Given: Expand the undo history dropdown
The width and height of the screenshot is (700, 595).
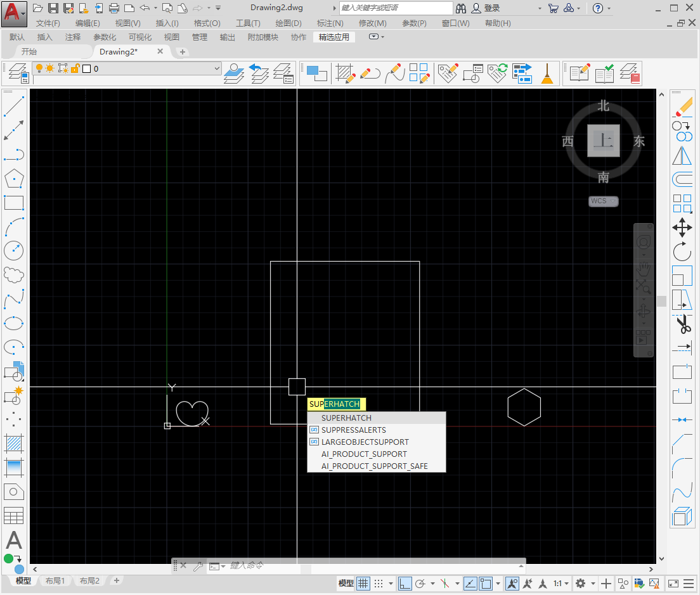Looking at the screenshot, I should [156, 8].
